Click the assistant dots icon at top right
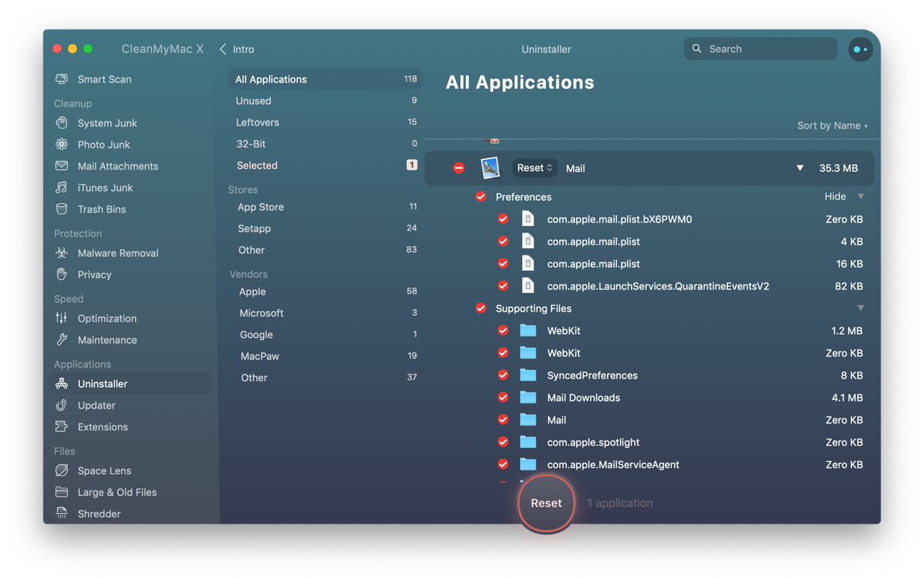This screenshot has width=924, height=578. pyautogui.click(x=860, y=49)
